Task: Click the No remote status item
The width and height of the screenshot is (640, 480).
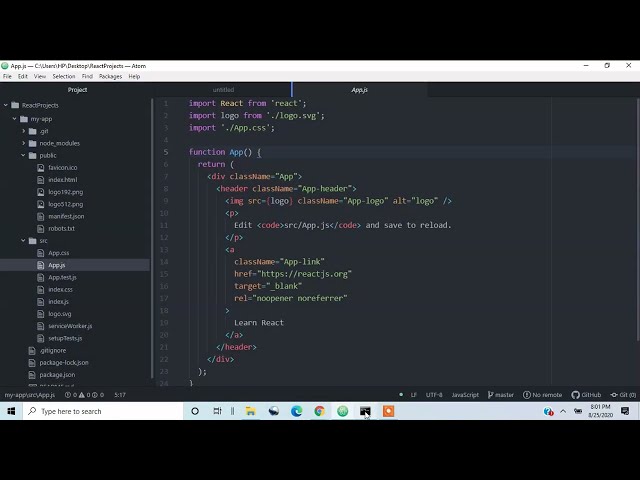Action: click(x=542, y=395)
